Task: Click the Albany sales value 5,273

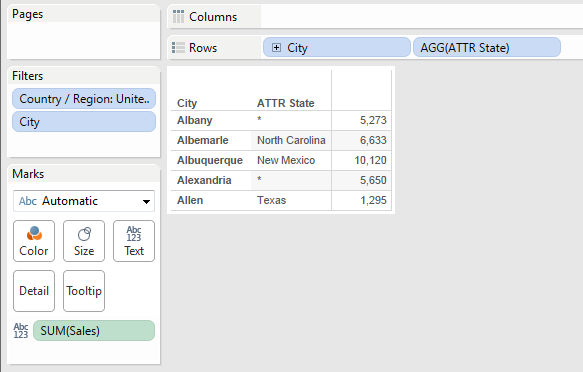Action: [x=373, y=120]
